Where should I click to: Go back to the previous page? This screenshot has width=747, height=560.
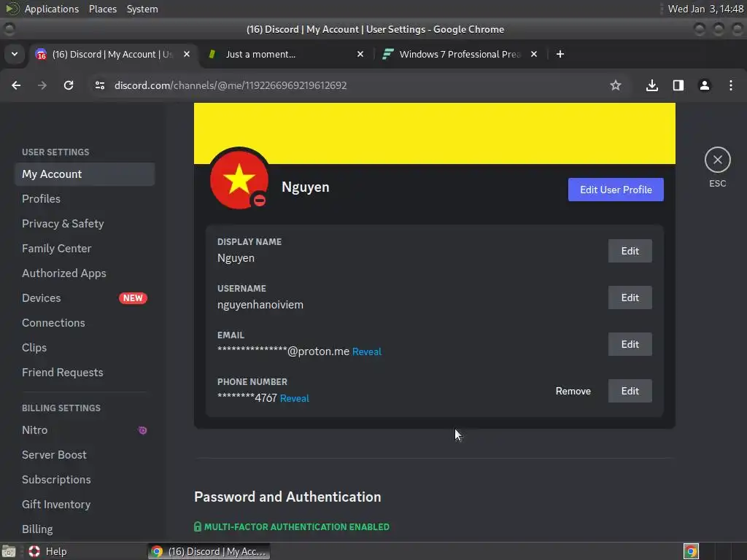coord(16,85)
